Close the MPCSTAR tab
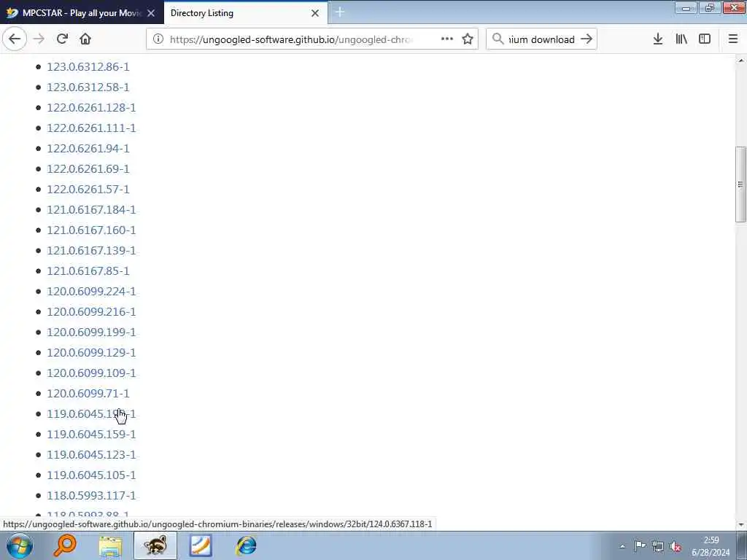The image size is (747, 560). pyautogui.click(x=151, y=13)
